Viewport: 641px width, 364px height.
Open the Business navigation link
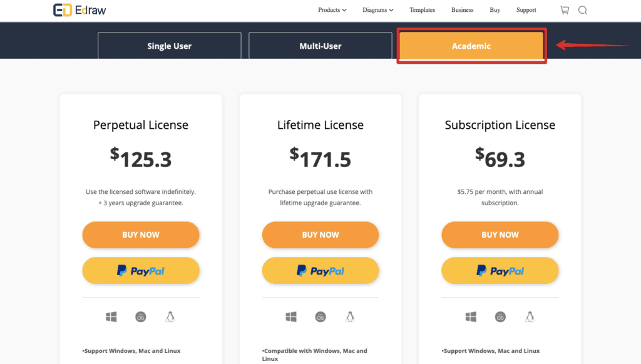click(463, 10)
